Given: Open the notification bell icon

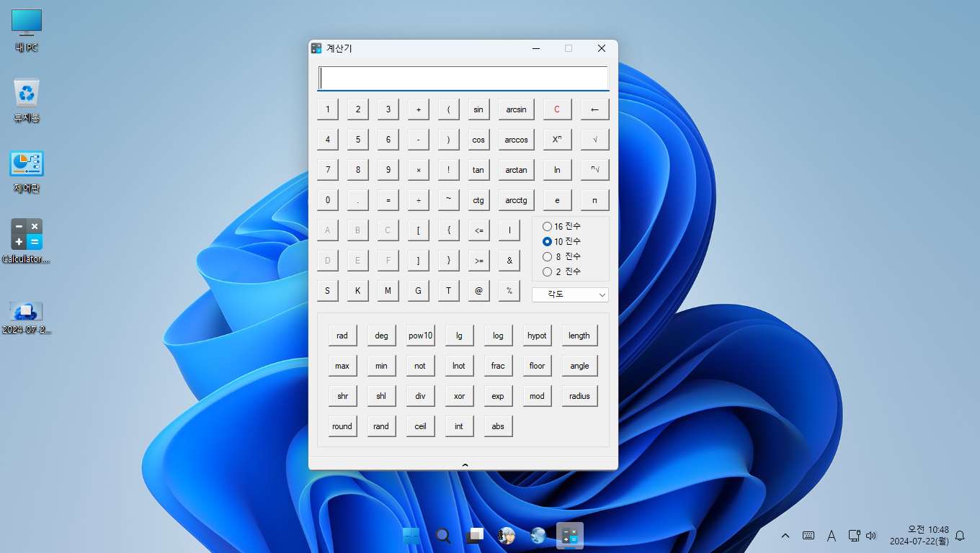Looking at the screenshot, I should (960, 536).
